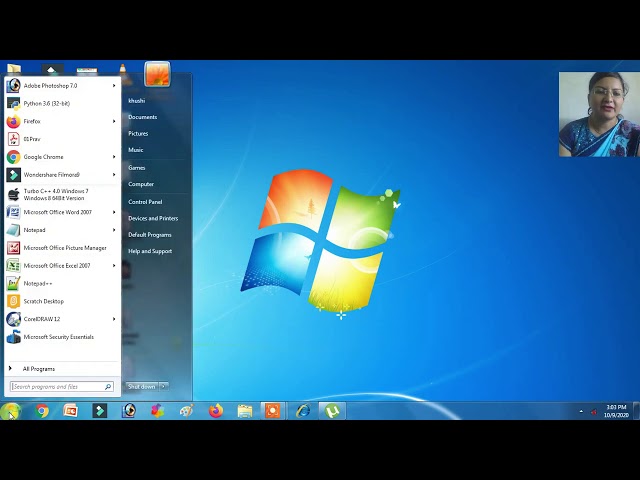Open Firefox from the taskbar
This screenshot has width=640, height=480.
point(216,411)
